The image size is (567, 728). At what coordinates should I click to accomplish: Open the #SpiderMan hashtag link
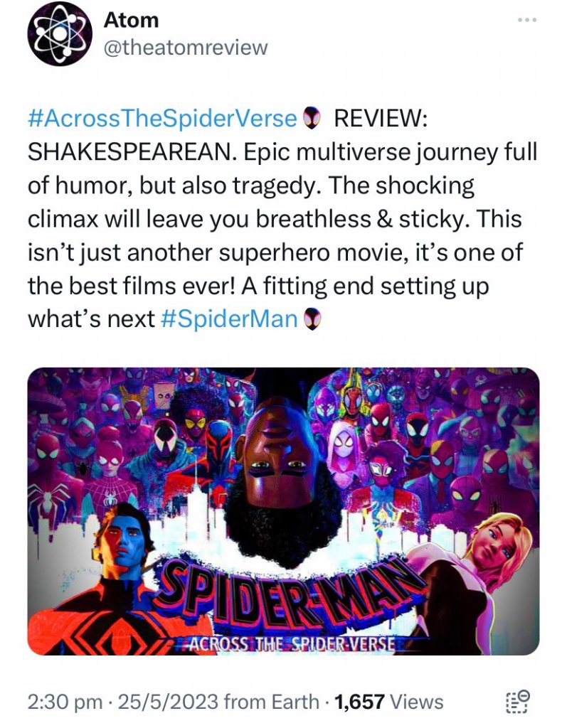pyautogui.click(x=229, y=319)
